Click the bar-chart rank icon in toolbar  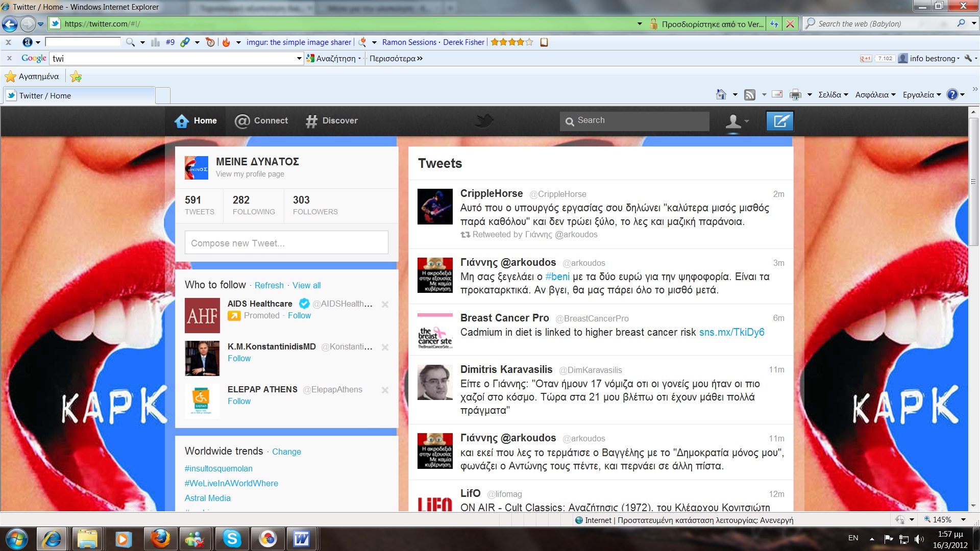(156, 42)
